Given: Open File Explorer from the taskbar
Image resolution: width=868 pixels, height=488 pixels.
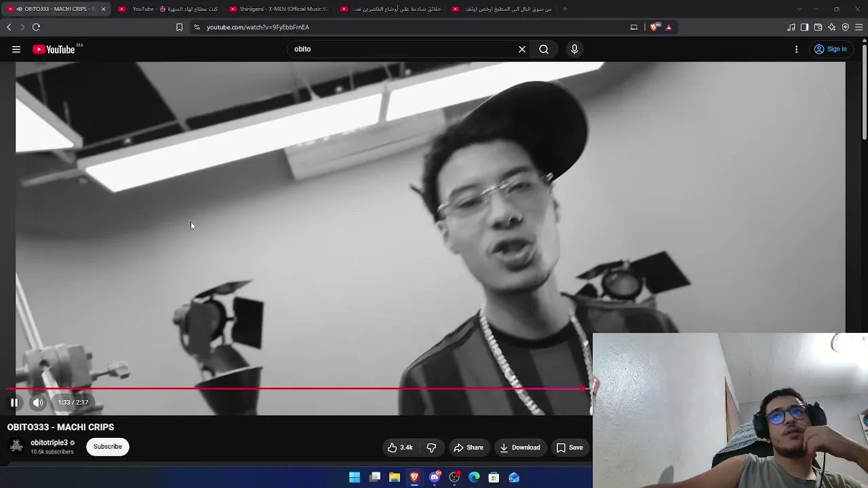Looking at the screenshot, I should point(395,478).
